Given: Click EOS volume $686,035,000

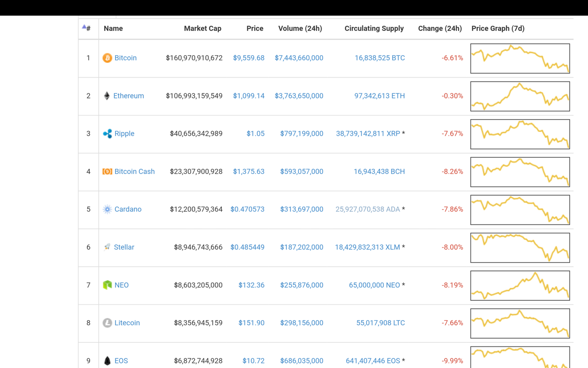Looking at the screenshot, I should 302,361.
